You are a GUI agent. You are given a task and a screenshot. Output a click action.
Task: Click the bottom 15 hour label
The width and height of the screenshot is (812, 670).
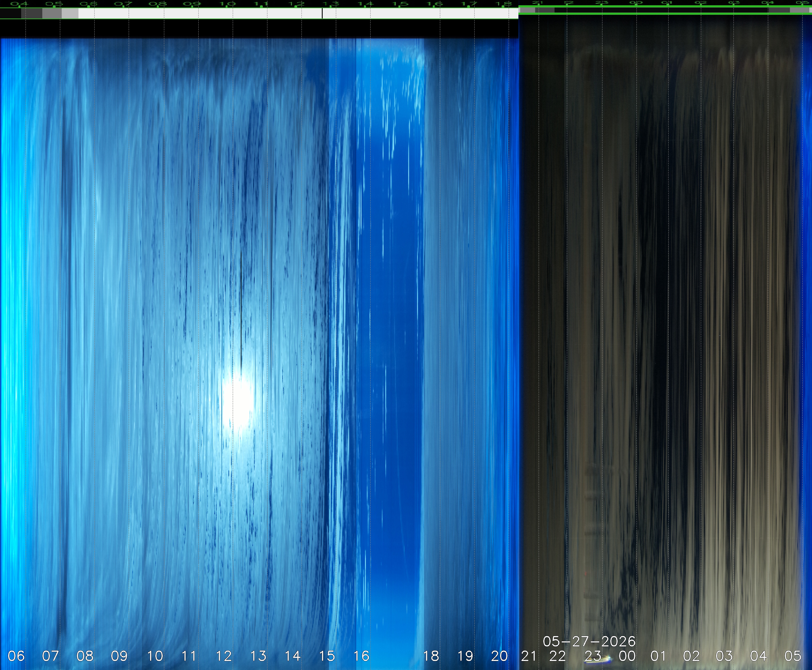pyautogui.click(x=326, y=656)
